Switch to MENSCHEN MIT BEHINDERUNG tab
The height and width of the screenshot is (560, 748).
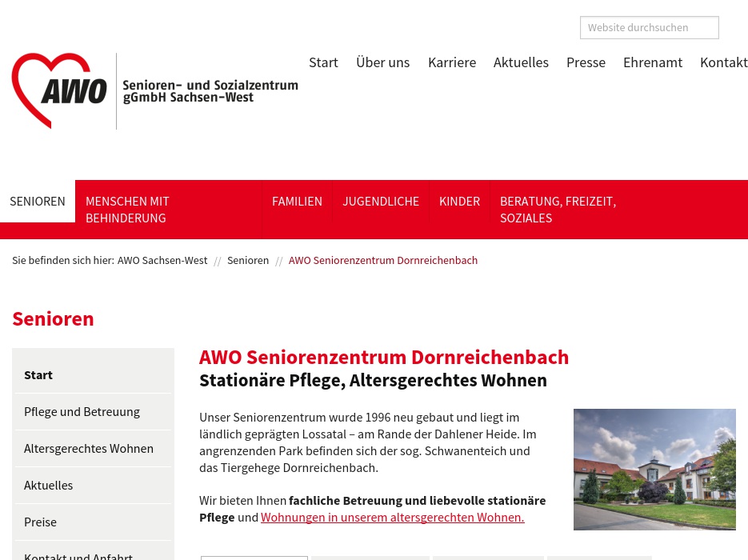(127, 210)
